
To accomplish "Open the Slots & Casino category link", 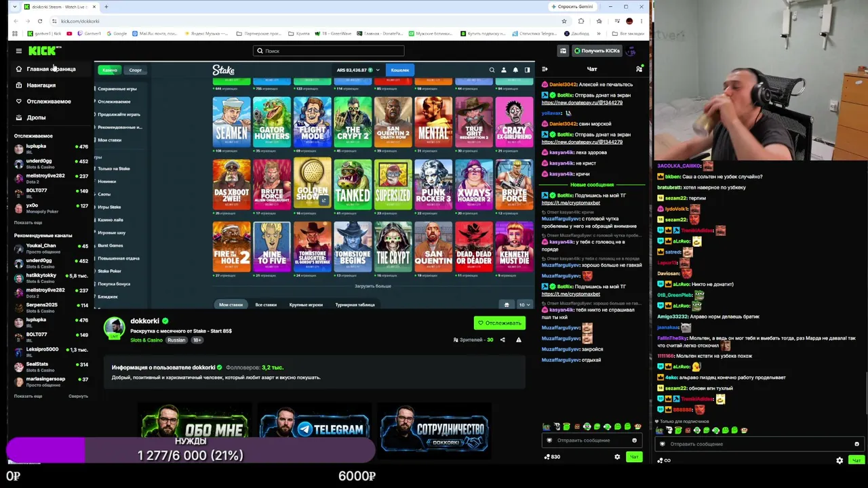I will [x=146, y=340].
